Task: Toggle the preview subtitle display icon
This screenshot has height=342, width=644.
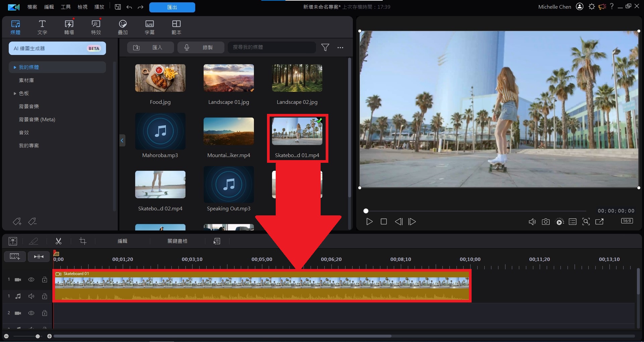Action: tap(573, 222)
